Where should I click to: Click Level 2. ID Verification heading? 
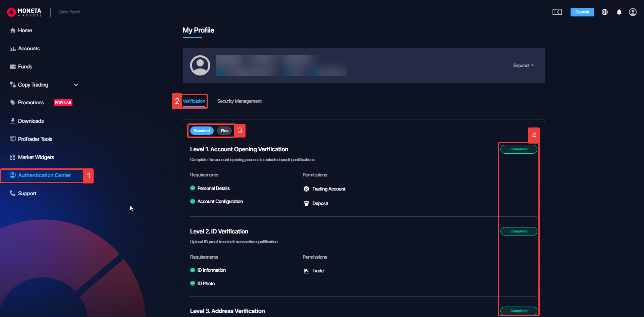pyautogui.click(x=219, y=231)
